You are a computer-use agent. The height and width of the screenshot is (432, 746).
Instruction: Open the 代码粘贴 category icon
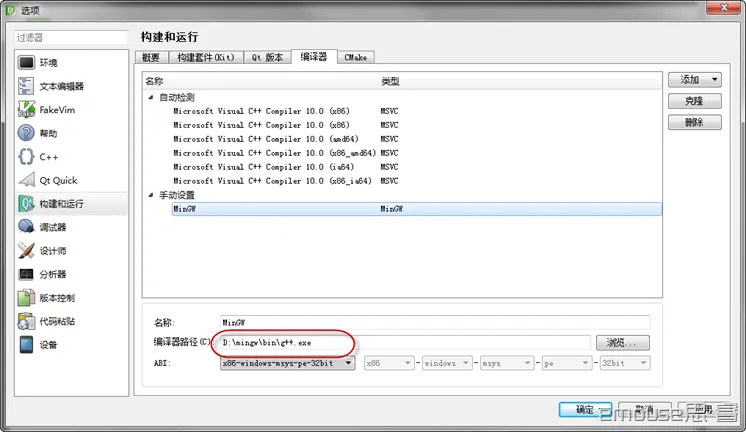point(26,321)
